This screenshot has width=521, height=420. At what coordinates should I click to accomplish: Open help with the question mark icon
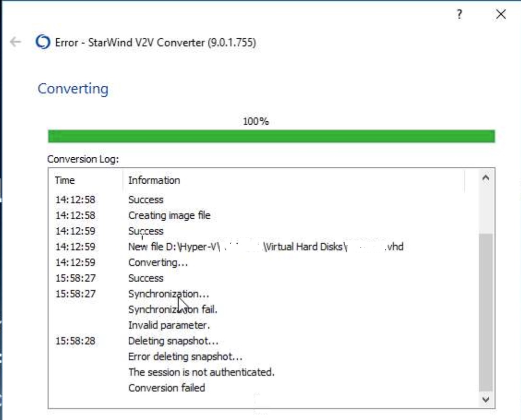(459, 14)
